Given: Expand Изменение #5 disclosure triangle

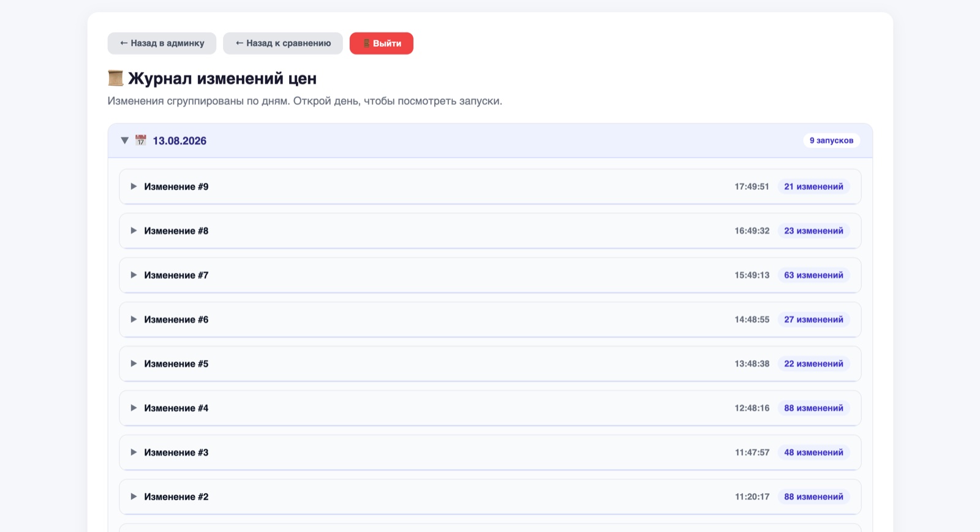Looking at the screenshot, I should [134, 363].
